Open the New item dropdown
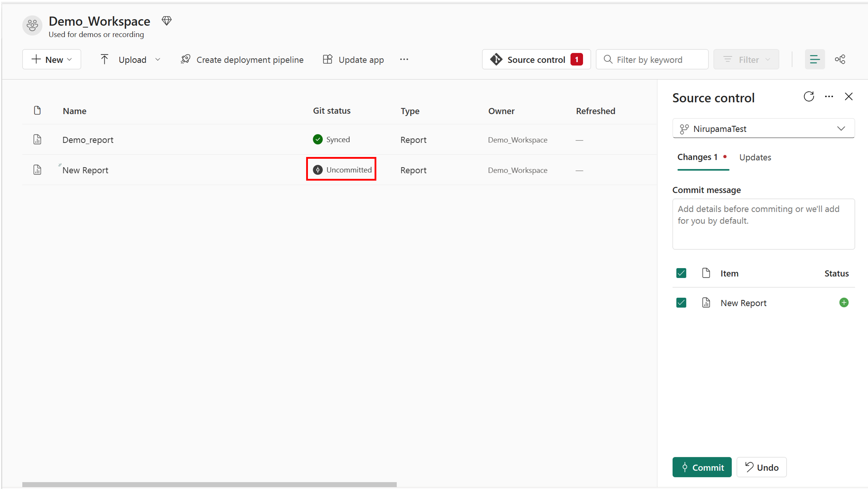Image resolution: width=868 pixels, height=490 pixels. click(51, 59)
